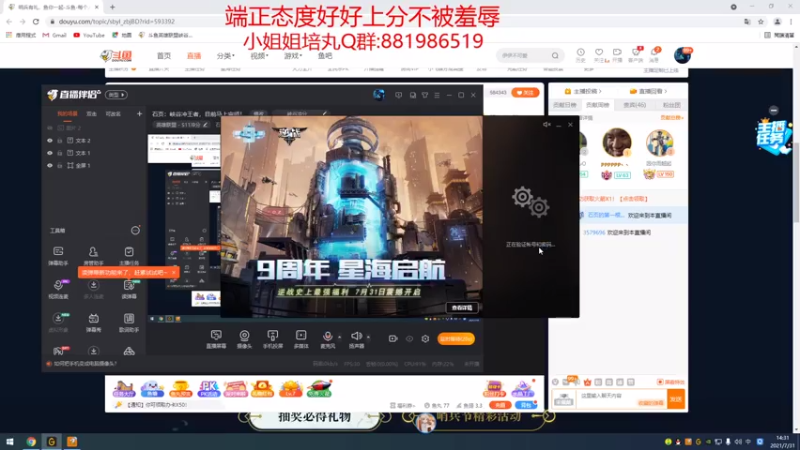This screenshot has width=800, height=450.
Task: Open 鱼吧 on Douyu nav
Action: pyautogui.click(x=325, y=56)
